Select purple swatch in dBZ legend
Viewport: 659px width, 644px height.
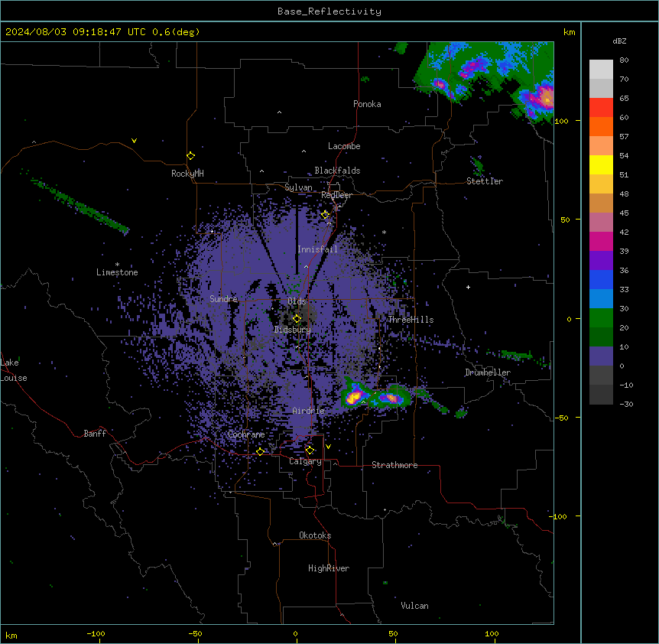(x=601, y=261)
